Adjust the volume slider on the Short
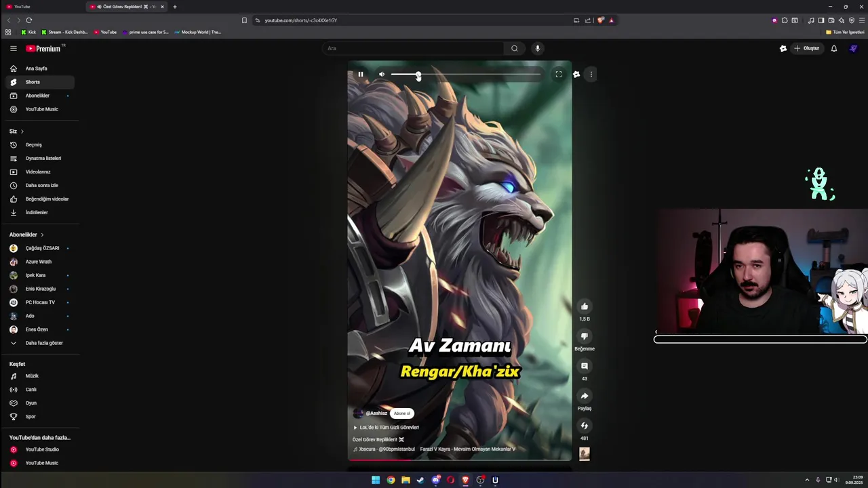This screenshot has height=488, width=868. click(466, 75)
